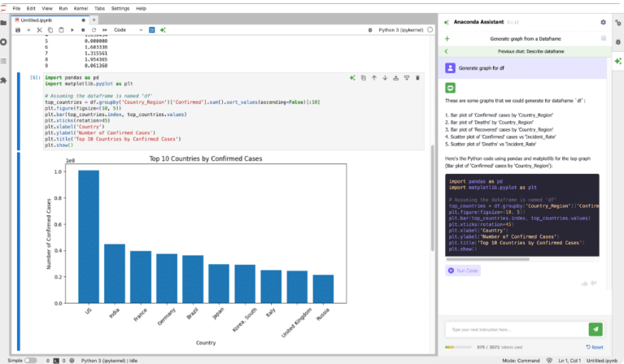This screenshot has height=364, width=624.
Task: Open the file browser sidebar icon
Action: tap(3, 23)
